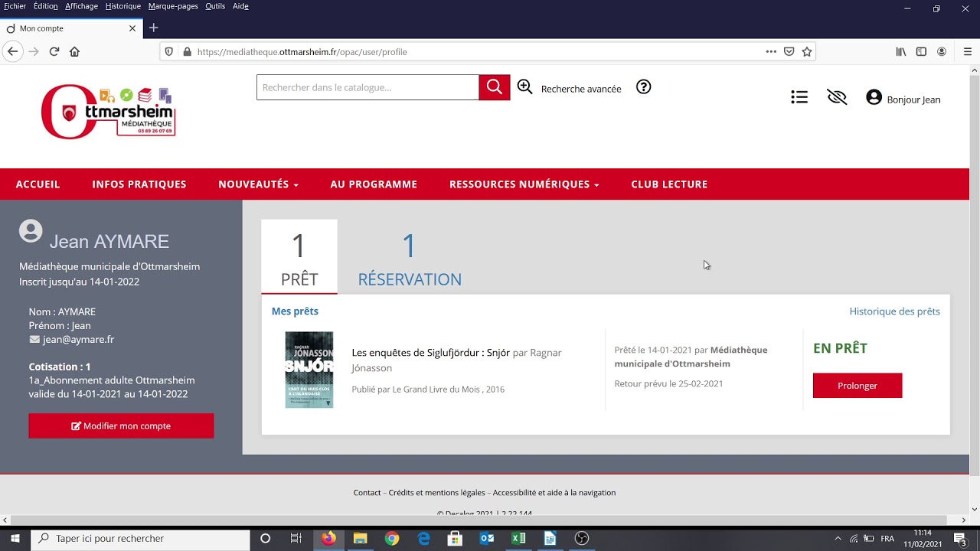View site security padlock information
The image size is (980, 551).
pos(187,51)
